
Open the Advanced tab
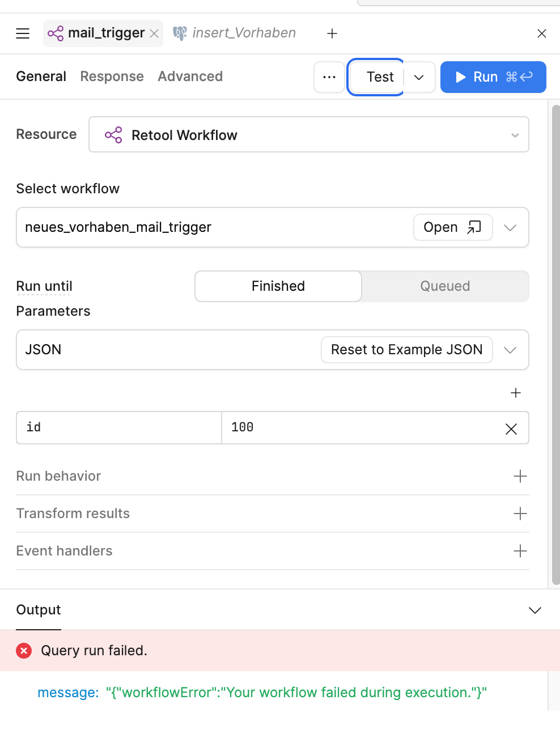pyautogui.click(x=190, y=77)
